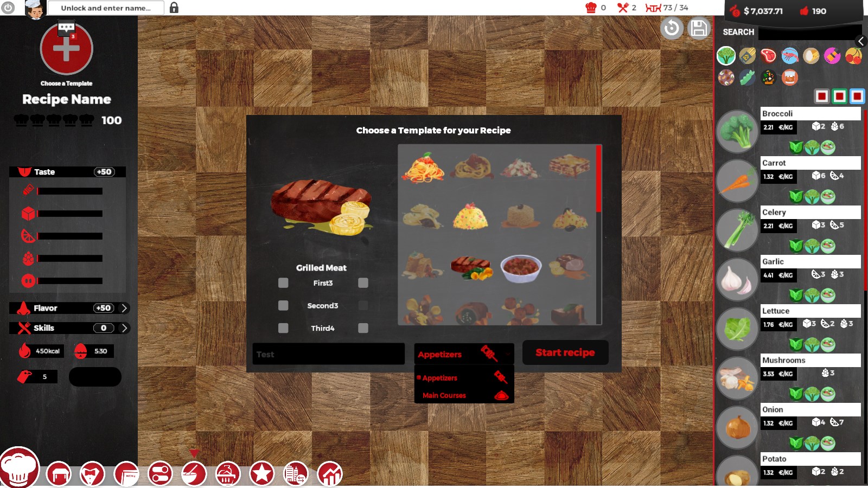868x488 pixels.
Task: Open the egg and cheese dairy category
Action: (811, 56)
